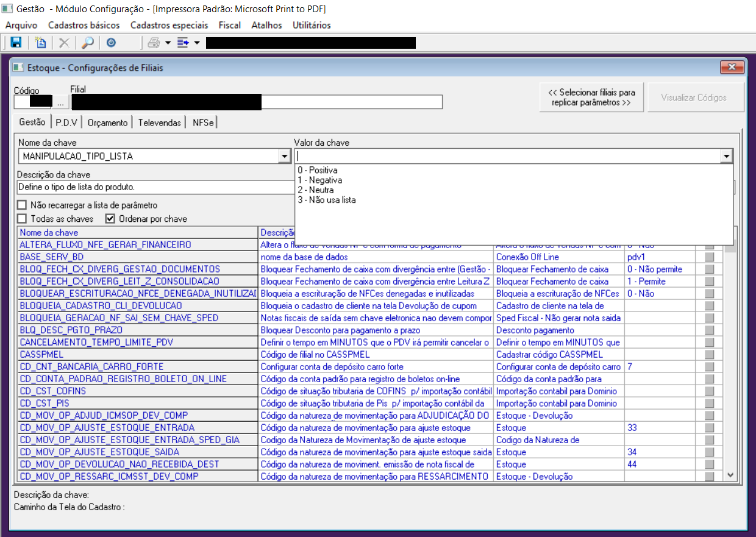Choose '0 - Positiva' from the list
Image resolution: width=756 pixels, height=537 pixels.
318,171
